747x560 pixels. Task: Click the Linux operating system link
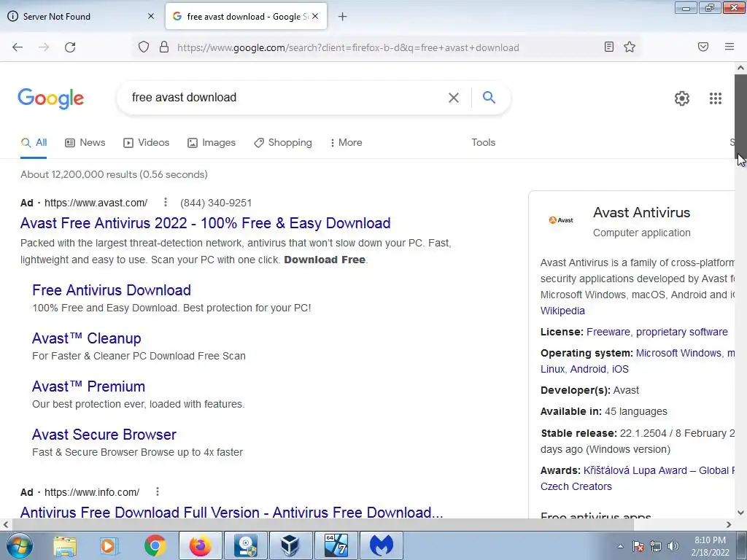point(553,369)
